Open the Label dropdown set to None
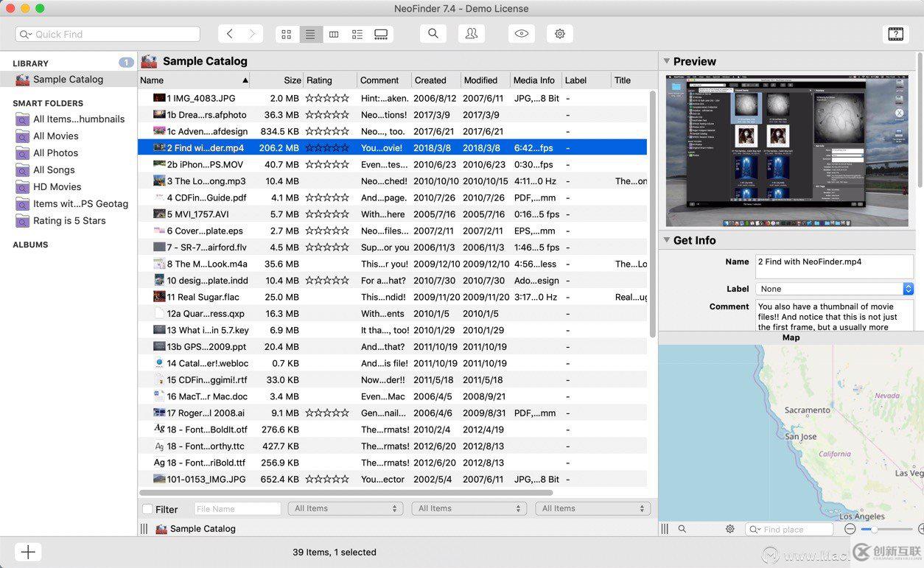The image size is (924, 568). pyautogui.click(x=835, y=289)
